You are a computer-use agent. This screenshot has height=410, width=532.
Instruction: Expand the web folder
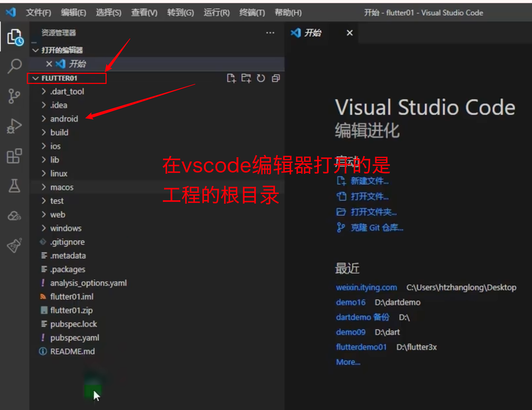coord(43,215)
